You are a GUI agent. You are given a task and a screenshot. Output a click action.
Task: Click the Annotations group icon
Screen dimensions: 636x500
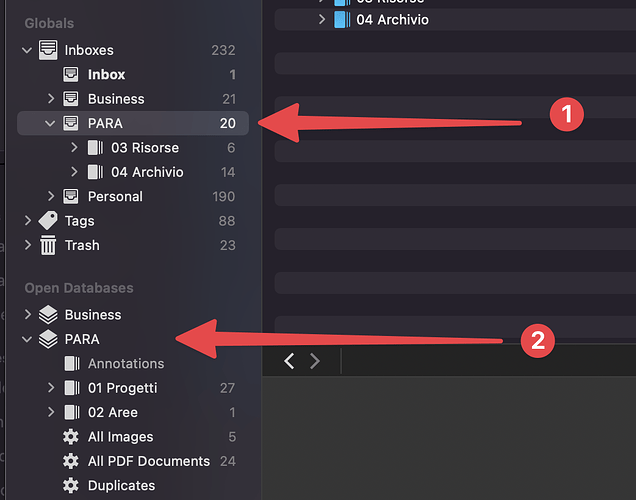[72, 363]
